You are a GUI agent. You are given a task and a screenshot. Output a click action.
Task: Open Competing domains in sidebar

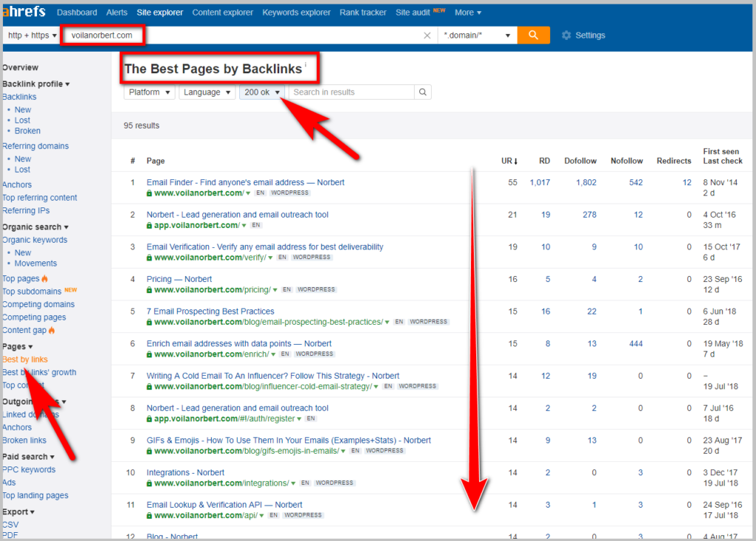(38, 304)
